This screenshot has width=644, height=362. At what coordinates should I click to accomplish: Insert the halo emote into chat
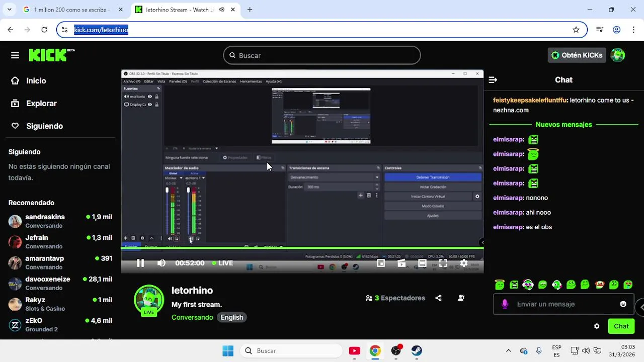click(x=500, y=285)
